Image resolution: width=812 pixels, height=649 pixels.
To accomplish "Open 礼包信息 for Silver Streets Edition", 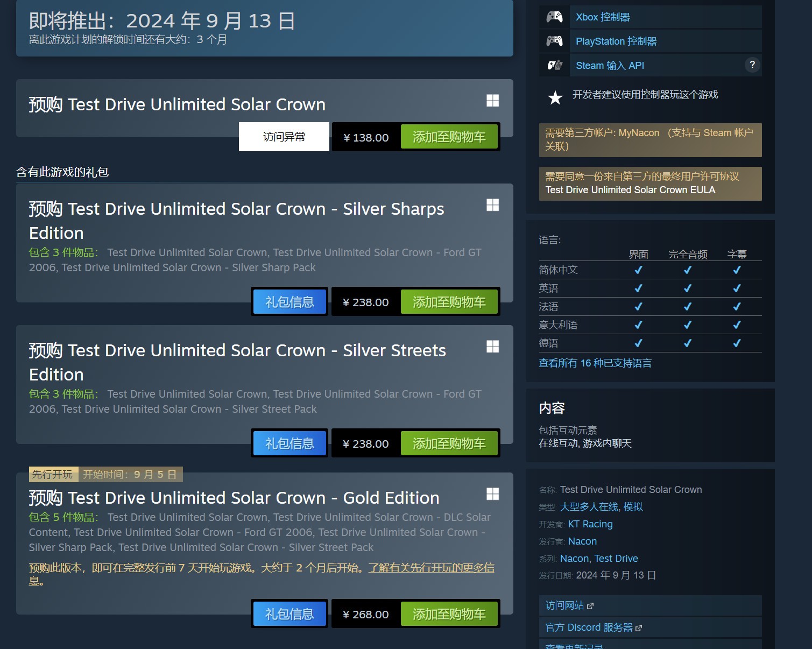I will (289, 443).
